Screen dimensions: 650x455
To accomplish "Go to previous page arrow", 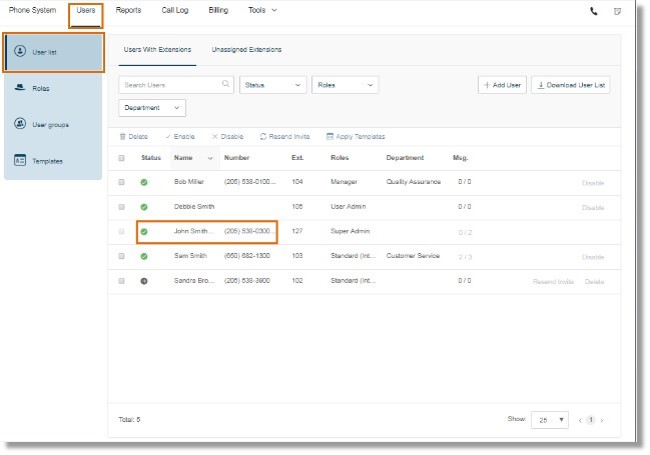I will point(580,420).
